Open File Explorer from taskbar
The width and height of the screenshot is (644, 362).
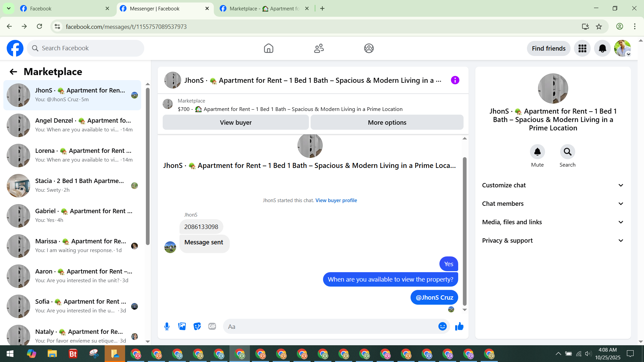tap(52, 354)
